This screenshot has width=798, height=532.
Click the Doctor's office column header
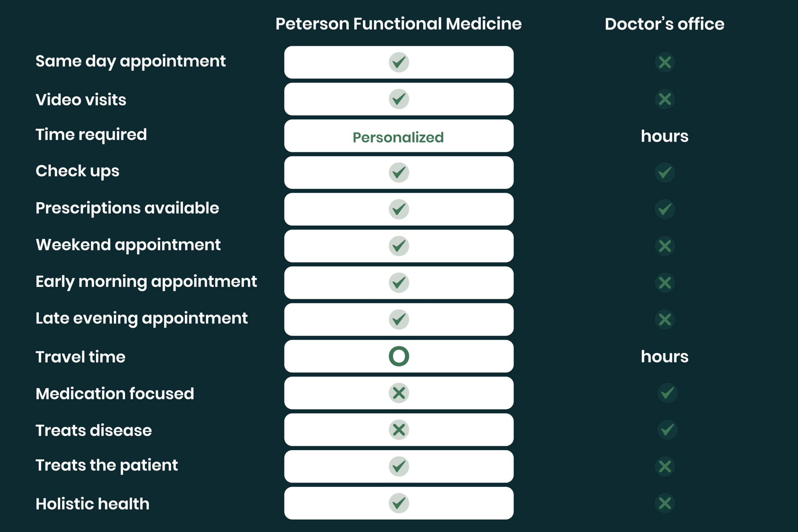point(665,24)
